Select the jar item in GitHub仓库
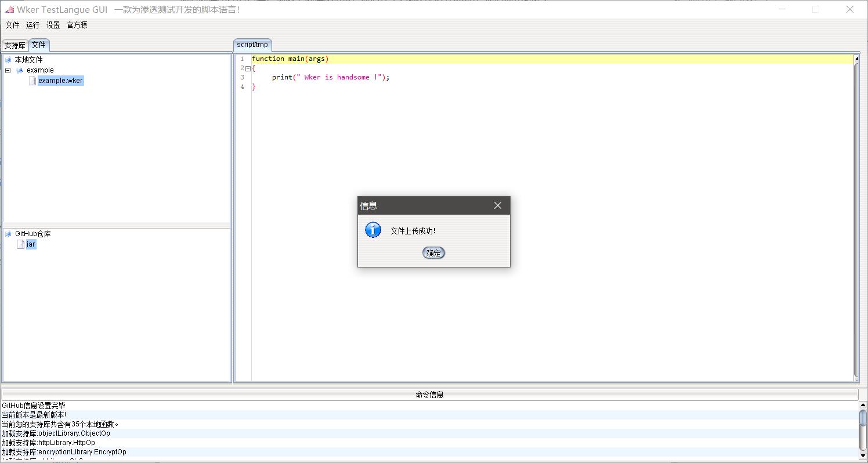Screen dimensions: 868x463 (x=31, y=244)
